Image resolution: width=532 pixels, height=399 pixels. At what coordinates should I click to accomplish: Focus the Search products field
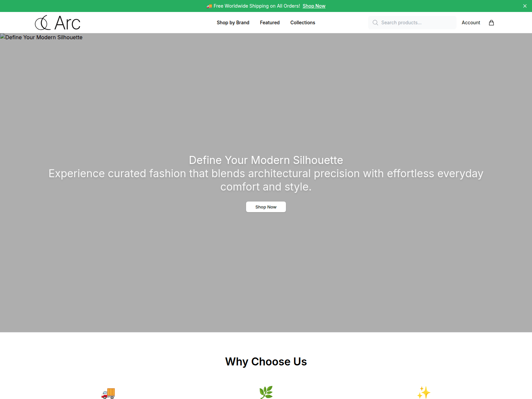tap(412, 23)
